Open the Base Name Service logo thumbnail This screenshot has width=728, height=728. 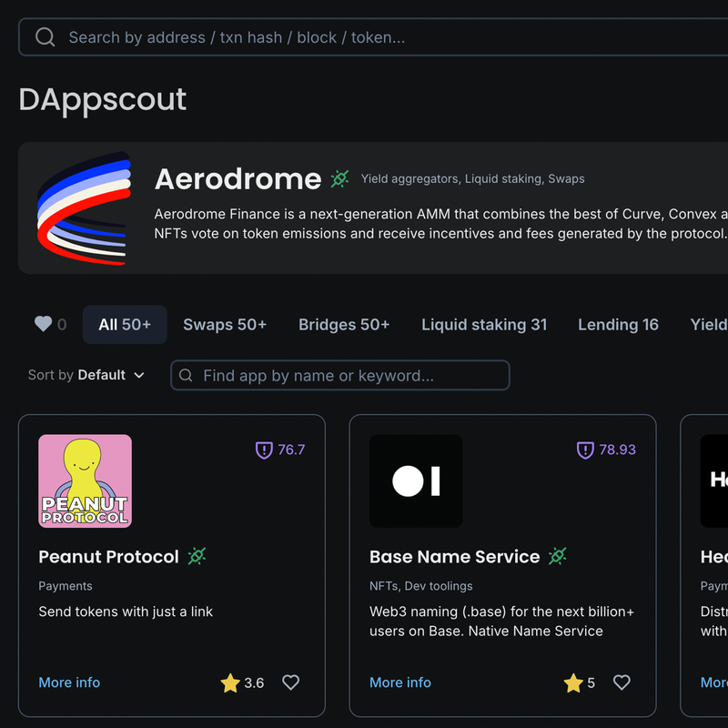[416, 481]
